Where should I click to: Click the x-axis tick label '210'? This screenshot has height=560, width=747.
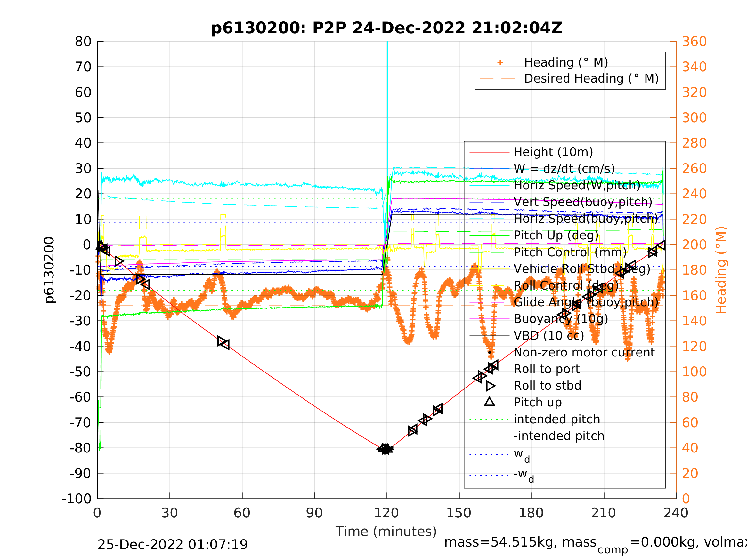pos(604,513)
